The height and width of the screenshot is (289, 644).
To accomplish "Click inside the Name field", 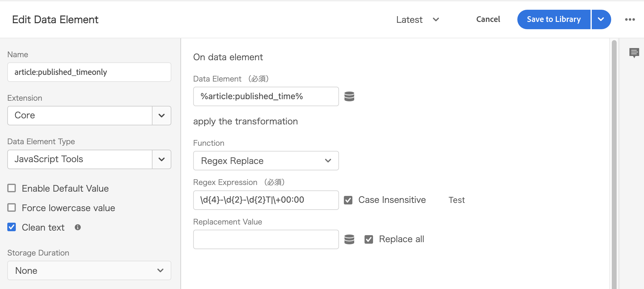I will tap(89, 72).
